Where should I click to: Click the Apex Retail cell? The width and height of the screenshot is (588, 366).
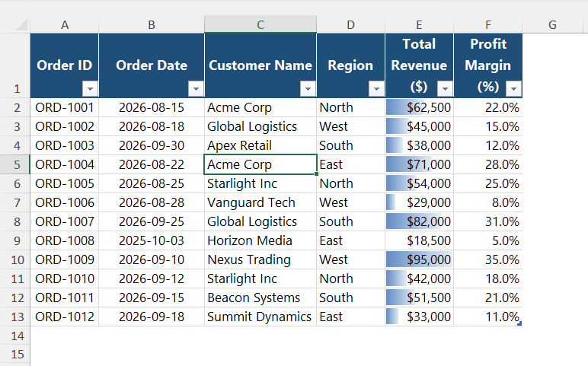pyautogui.click(x=260, y=145)
